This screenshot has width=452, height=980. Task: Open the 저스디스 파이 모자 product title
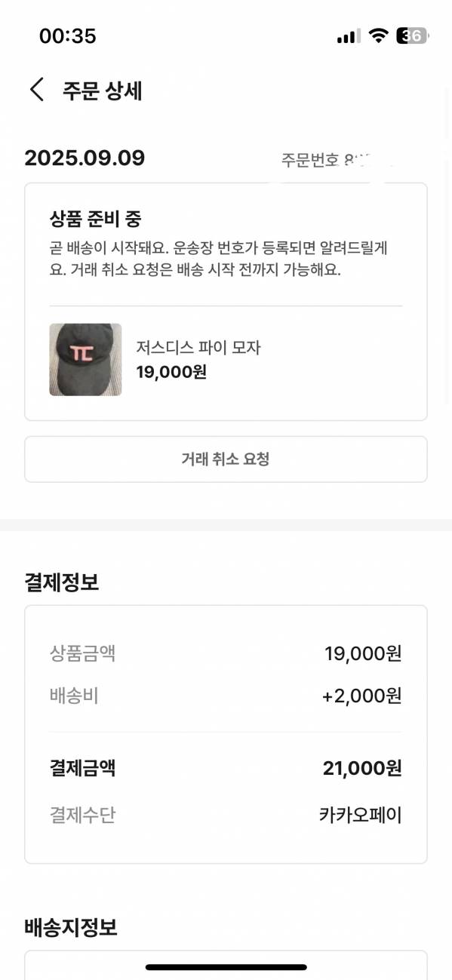198,348
